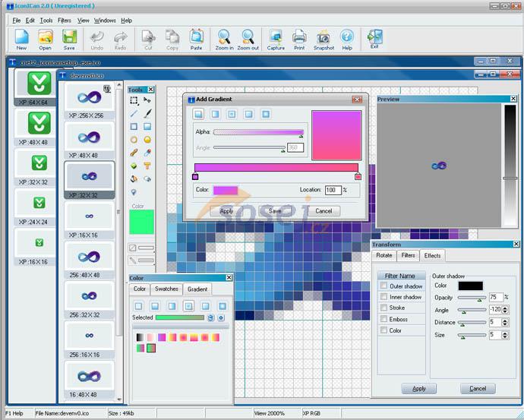Click the Opacity value field showing 75
The width and height of the screenshot is (524, 420).
pyautogui.click(x=496, y=297)
